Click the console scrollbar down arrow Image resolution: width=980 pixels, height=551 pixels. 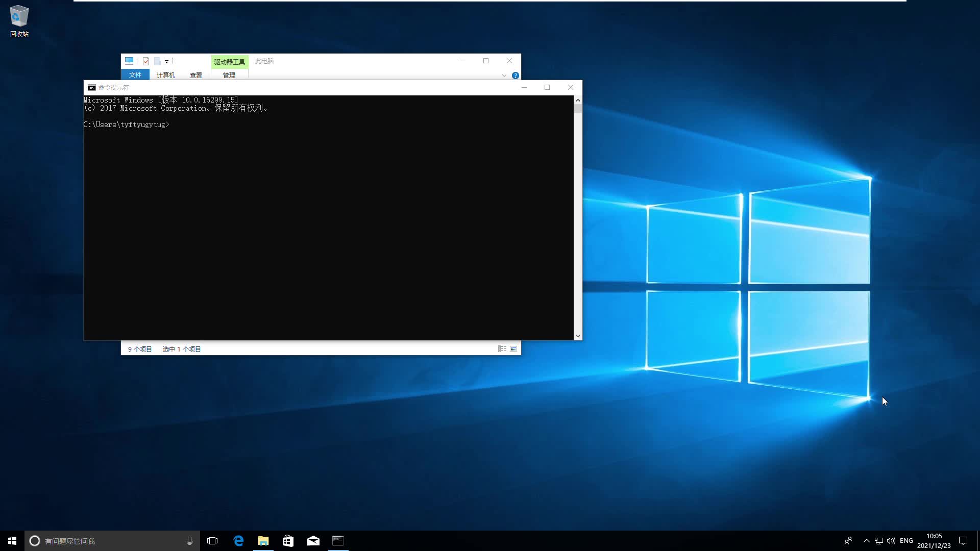pyautogui.click(x=578, y=336)
